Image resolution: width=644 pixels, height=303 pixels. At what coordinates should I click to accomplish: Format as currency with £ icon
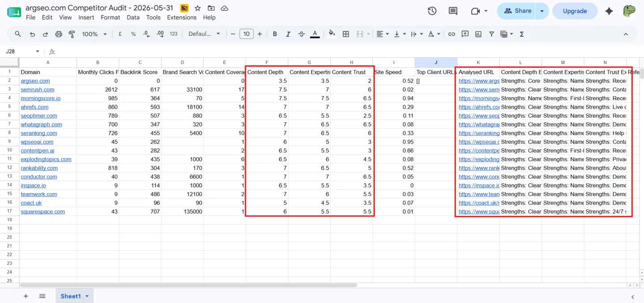coord(120,34)
